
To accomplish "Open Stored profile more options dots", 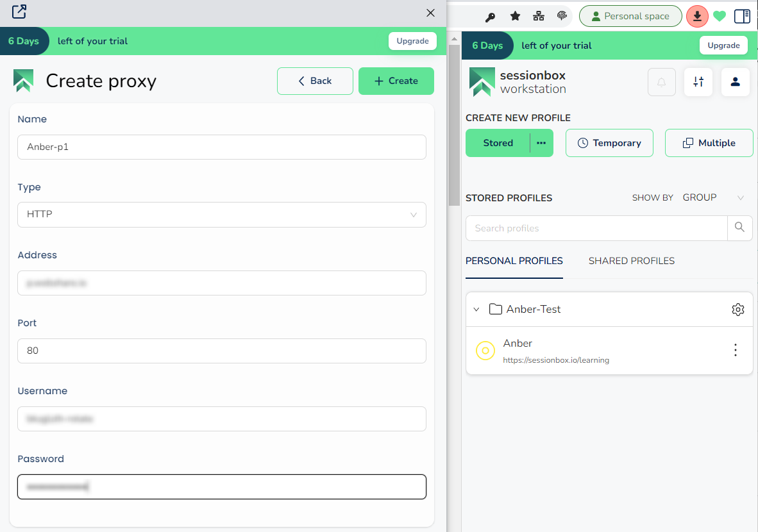I will coord(541,143).
